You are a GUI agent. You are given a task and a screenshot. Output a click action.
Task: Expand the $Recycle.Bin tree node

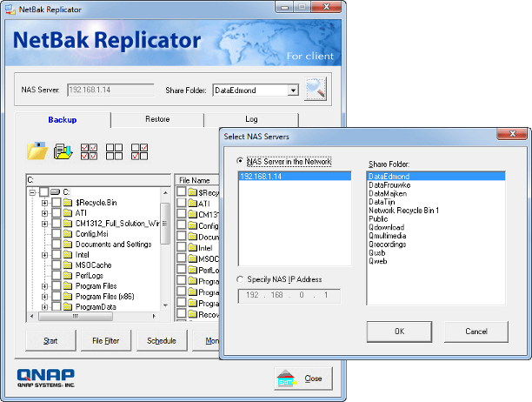point(44,203)
